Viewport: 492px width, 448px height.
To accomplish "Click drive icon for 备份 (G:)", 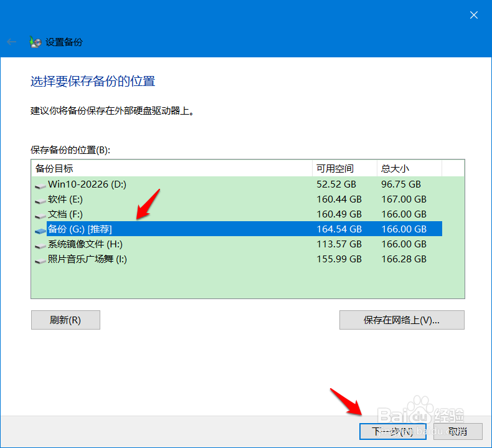I will click(40, 231).
